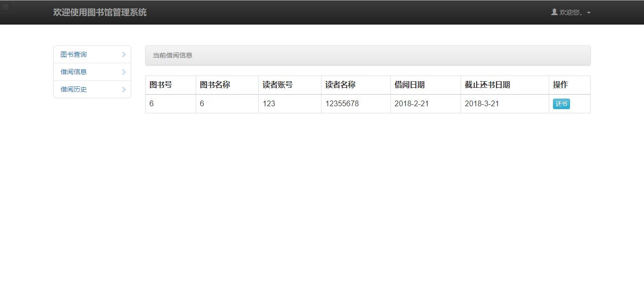The width and height of the screenshot is (644, 305).
Task: Click the 图书号 column header
Action: pyautogui.click(x=171, y=85)
